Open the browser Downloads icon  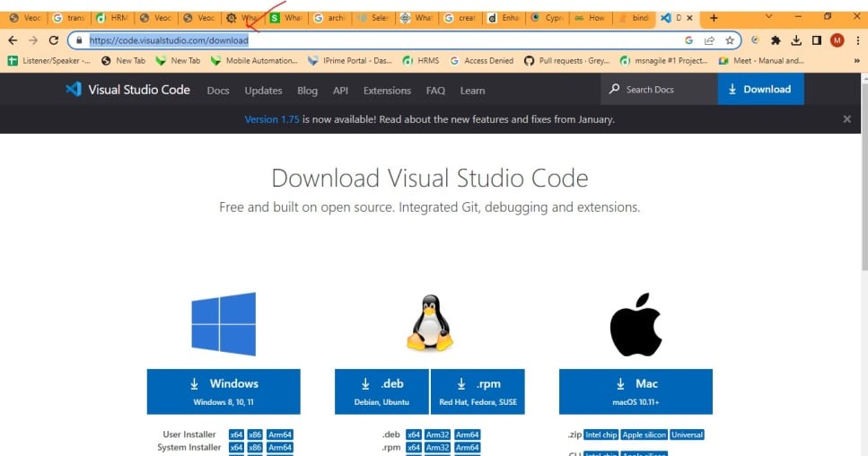(796, 40)
